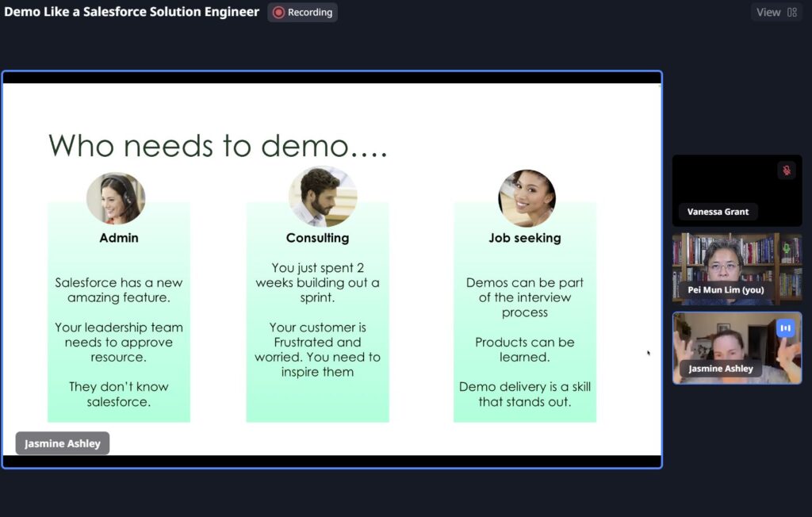Click the text Salesforce has a new amazing feature
This screenshot has height=517, width=812.
click(119, 290)
